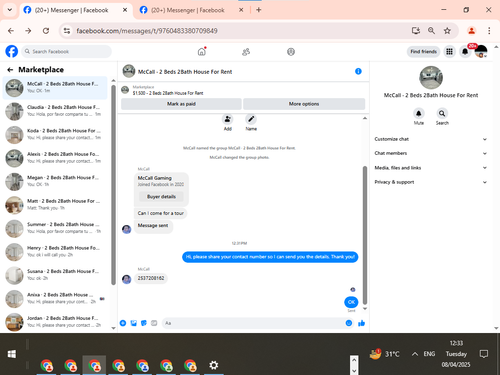500x375 pixels.
Task: Click the chat list scrollbar
Action: click(x=113, y=185)
